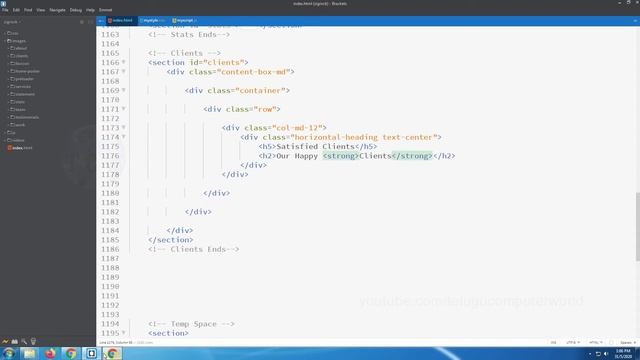640x360 pixels.
Task: Switch to Brackets taskbar icon
Action: coord(91,353)
